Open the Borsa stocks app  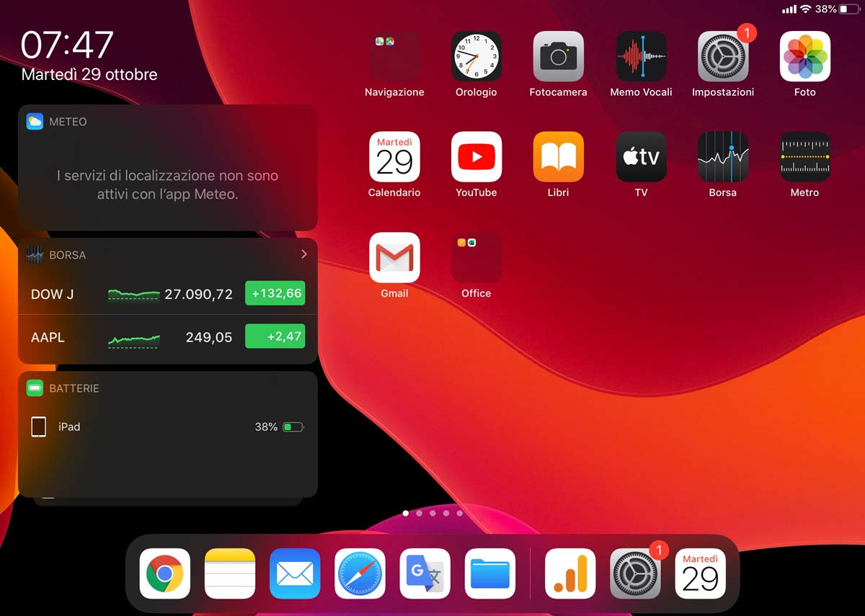pos(723,156)
